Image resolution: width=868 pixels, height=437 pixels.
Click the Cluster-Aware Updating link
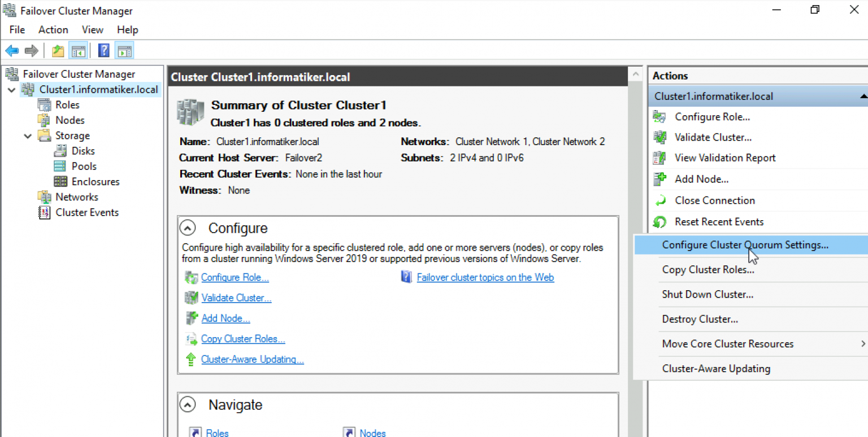coord(252,359)
